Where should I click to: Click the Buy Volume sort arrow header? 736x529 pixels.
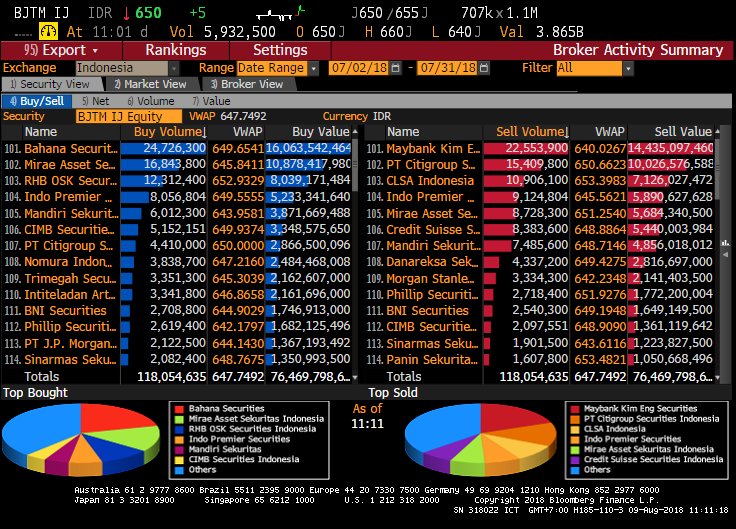(166, 132)
